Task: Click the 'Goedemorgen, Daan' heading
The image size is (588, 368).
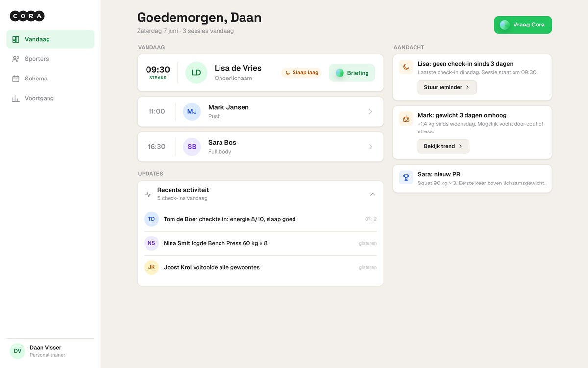Action: pos(199,18)
